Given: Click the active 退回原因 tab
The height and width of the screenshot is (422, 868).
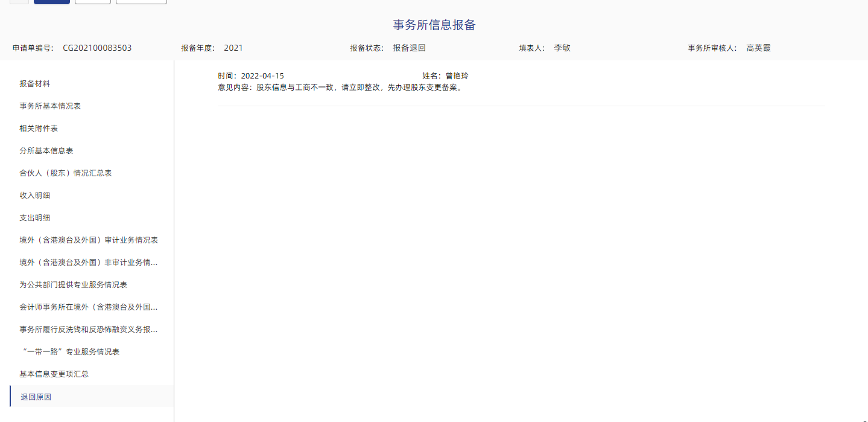Looking at the screenshot, I should (x=36, y=397).
